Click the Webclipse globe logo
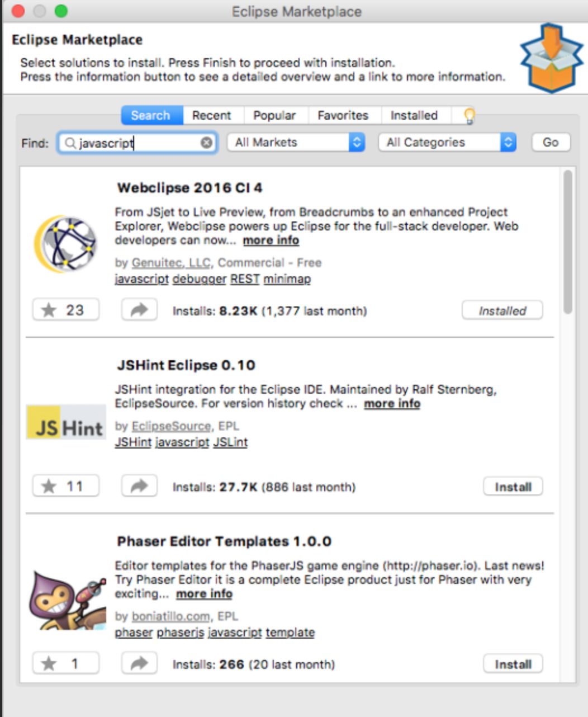The image size is (588, 717). coord(65,244)
